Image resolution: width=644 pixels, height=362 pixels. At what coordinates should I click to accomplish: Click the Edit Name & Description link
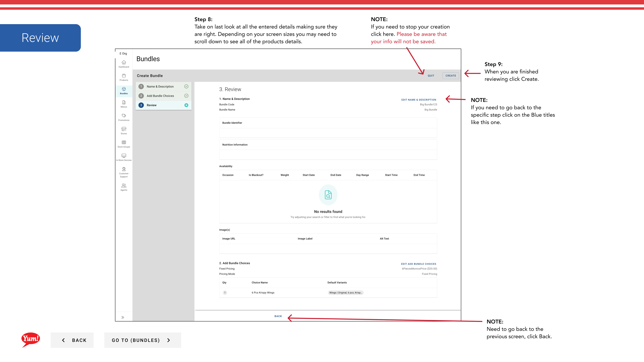point(419,100)
